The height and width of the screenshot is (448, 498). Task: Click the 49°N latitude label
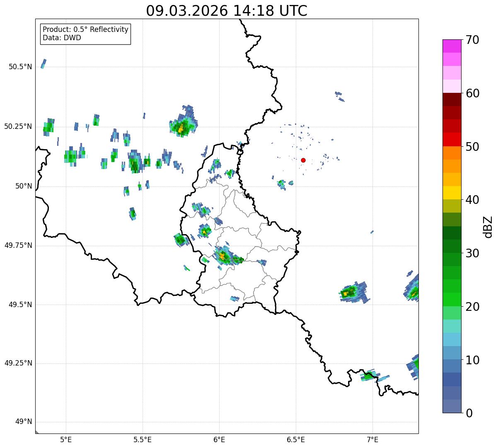click(23, 422)
